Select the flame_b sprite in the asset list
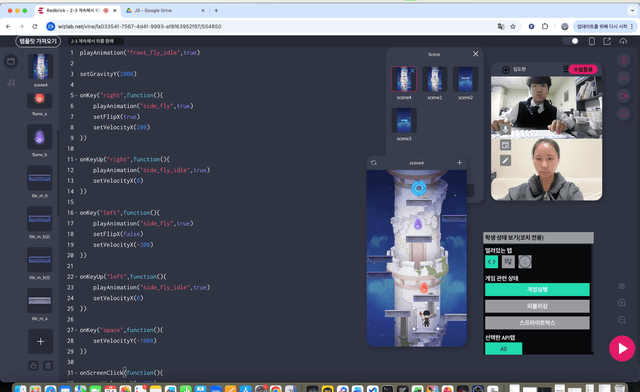 point(39,137)
